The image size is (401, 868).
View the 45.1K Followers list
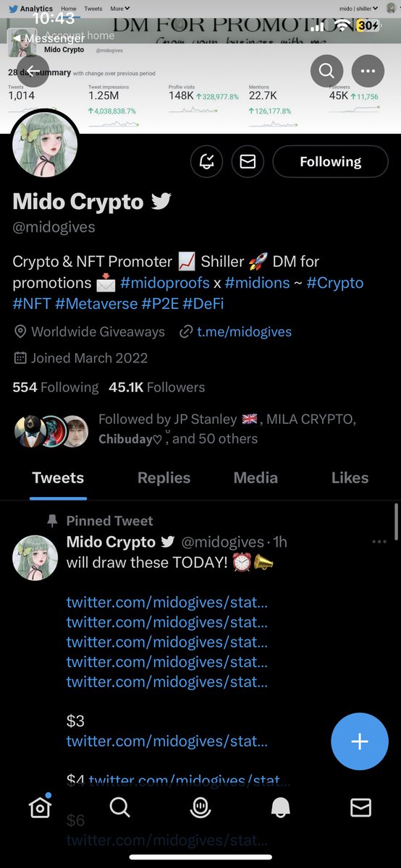tap(156, 387)
